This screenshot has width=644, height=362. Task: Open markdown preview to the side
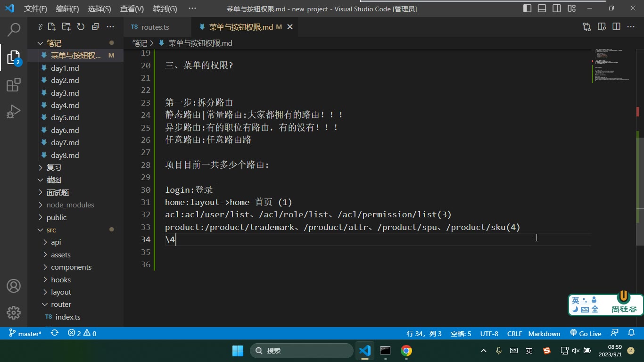pos(602,27)
